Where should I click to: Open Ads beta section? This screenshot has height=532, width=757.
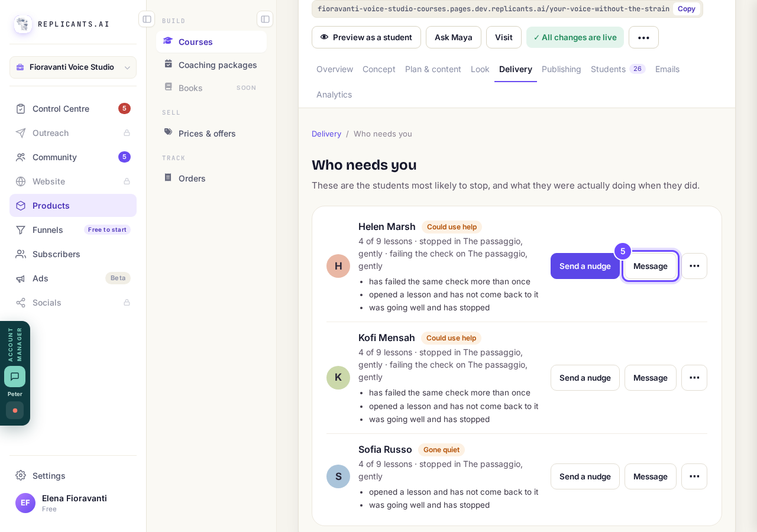[73, 278]
